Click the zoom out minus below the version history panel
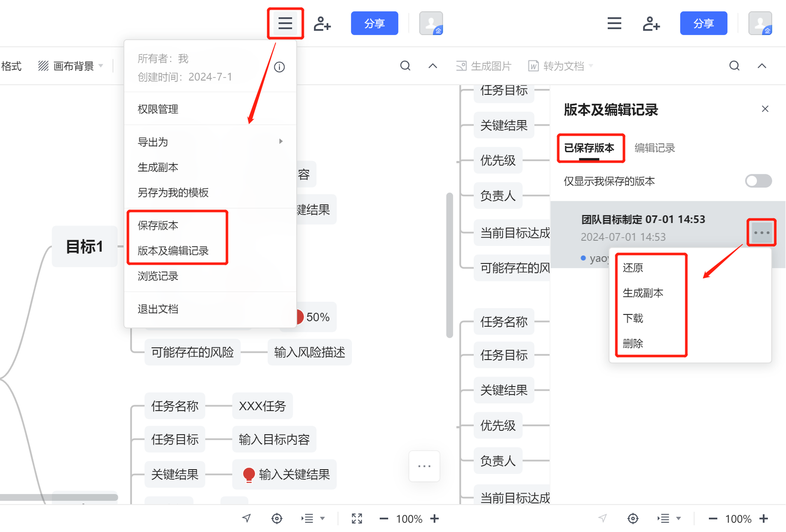Screen dimensions: 786x532 click(x=713, y=518)
